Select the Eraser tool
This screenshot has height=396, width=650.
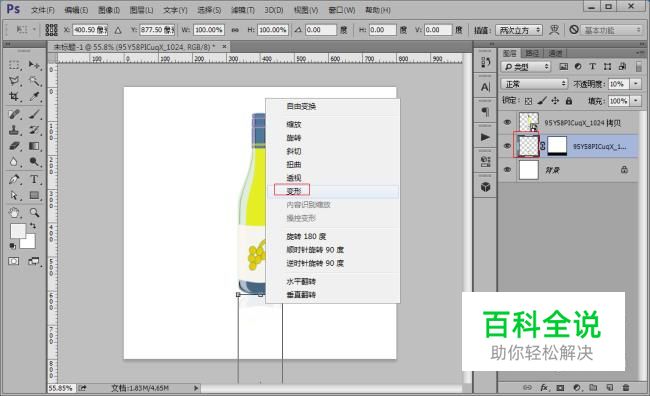click(x=14, y=146)
